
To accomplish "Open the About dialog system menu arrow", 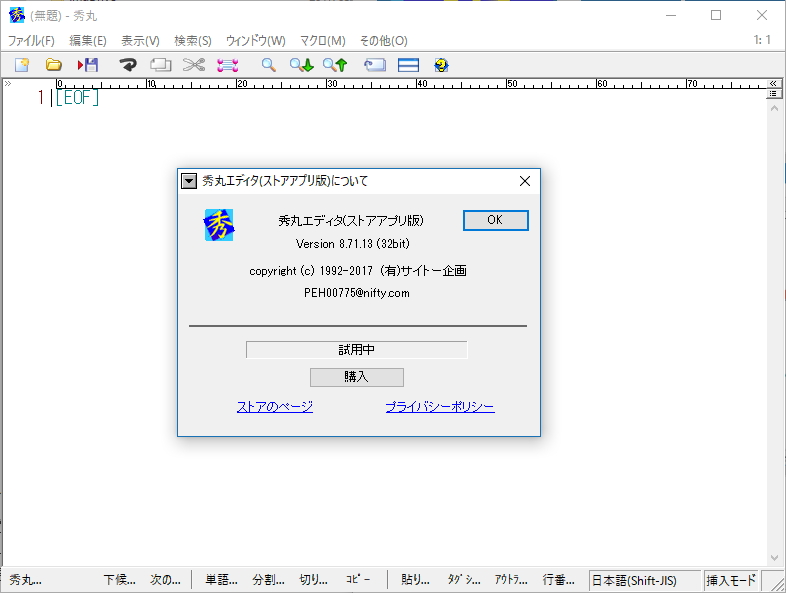I will tap(189, 181).
